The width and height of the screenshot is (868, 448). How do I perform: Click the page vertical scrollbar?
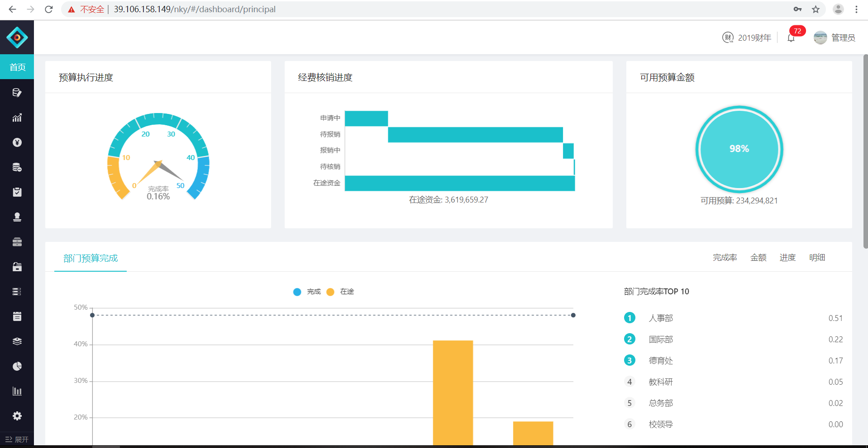[x=865, y=151]
